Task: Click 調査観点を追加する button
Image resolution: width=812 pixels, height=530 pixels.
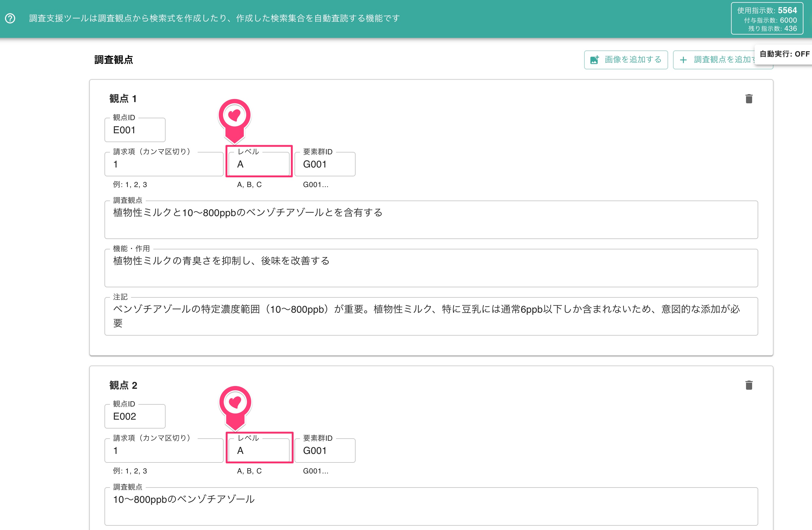Action: 722,60
